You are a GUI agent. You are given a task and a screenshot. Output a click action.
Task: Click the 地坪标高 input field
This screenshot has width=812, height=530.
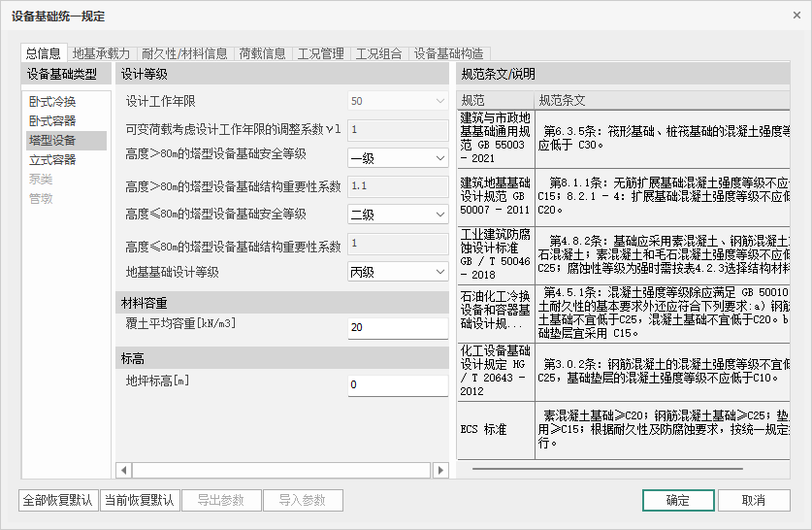pyautogui.click(x=397, y=385)
